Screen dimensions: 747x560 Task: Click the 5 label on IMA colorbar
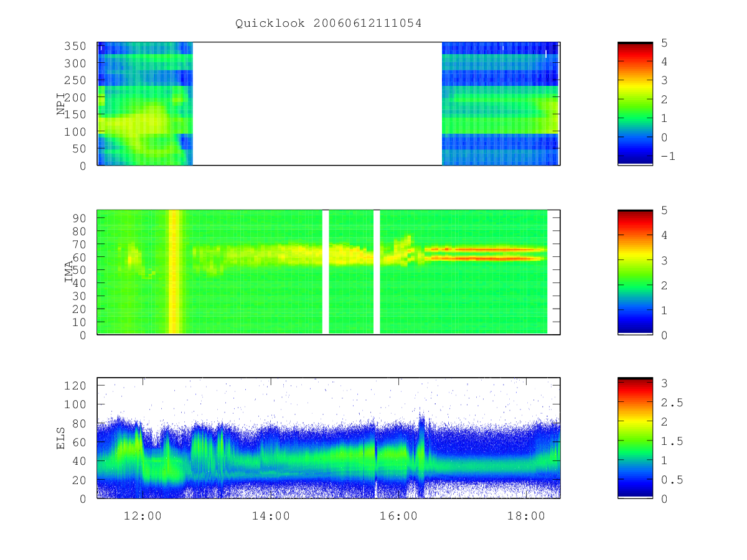664,210
